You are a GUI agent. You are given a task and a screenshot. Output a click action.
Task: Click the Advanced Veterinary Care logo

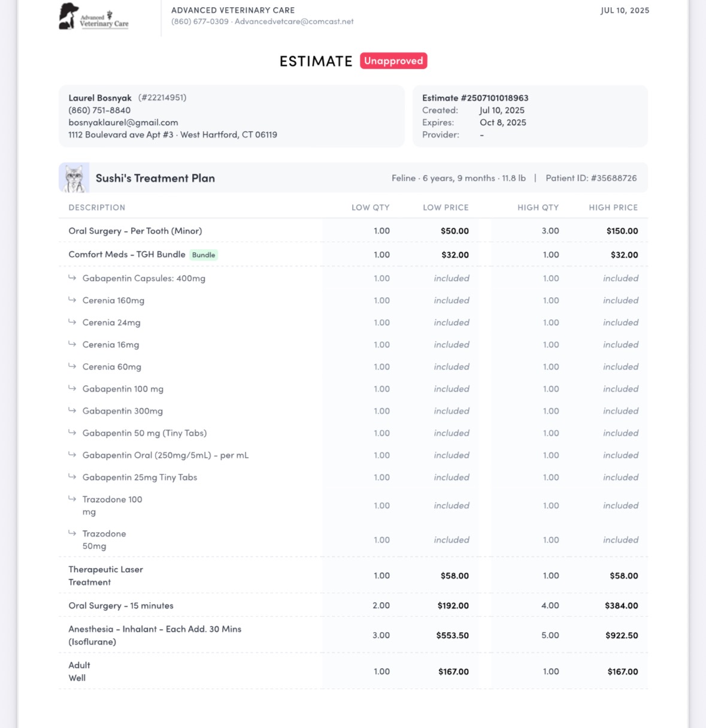coord(93,16)
